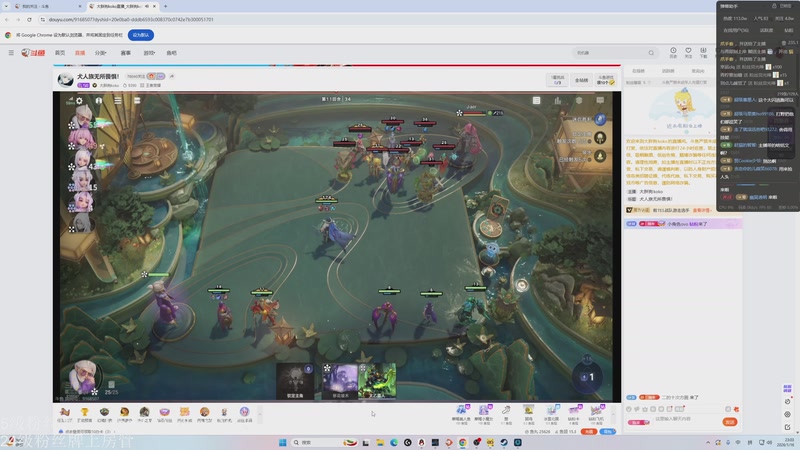Viewport: 800px width, 450px height.
Task: Expand the 分类 dropdown in nav
Action: coord(101,53)
